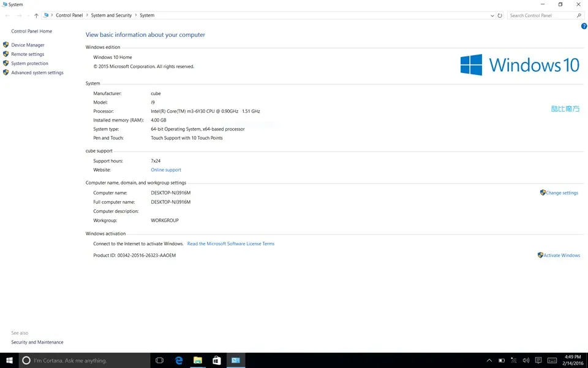Click Activate Windows link
588x368 pixels.
[x=562, y=255]
